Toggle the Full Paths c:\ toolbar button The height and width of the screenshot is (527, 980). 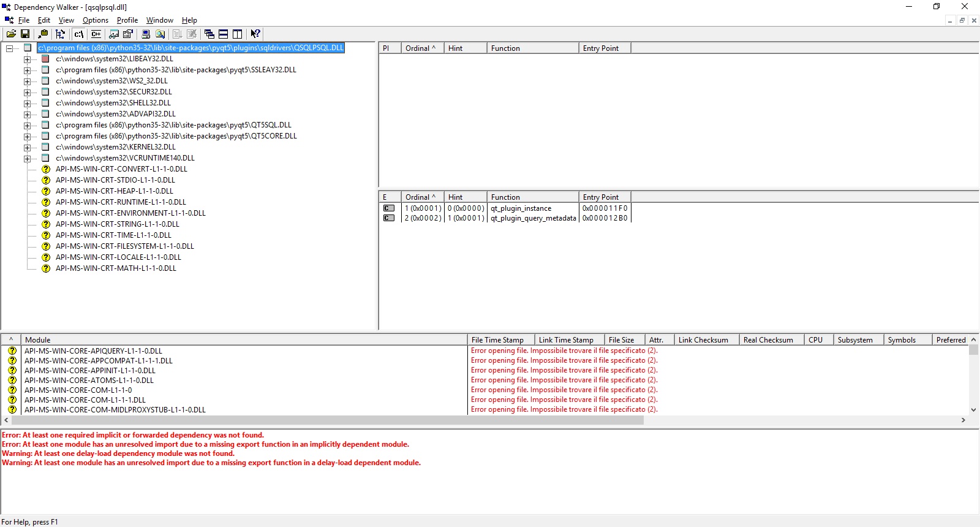(x=78, y=34)
